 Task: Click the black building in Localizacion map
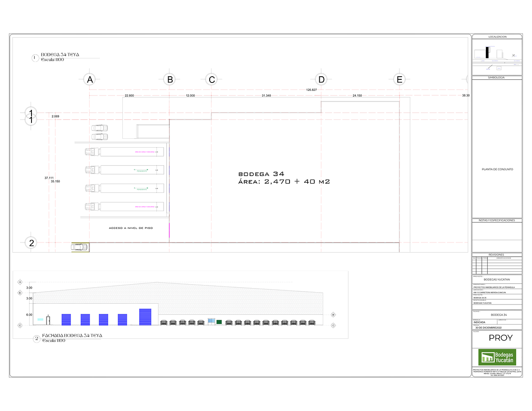point(488,51)
